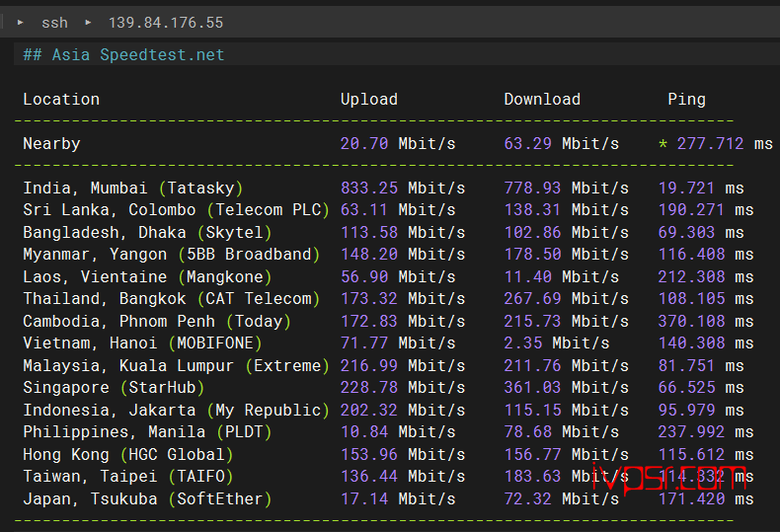Click the Ping column header
Image resolution: width=780 pixels, height=532 pixels.
[x=686, y=100]
